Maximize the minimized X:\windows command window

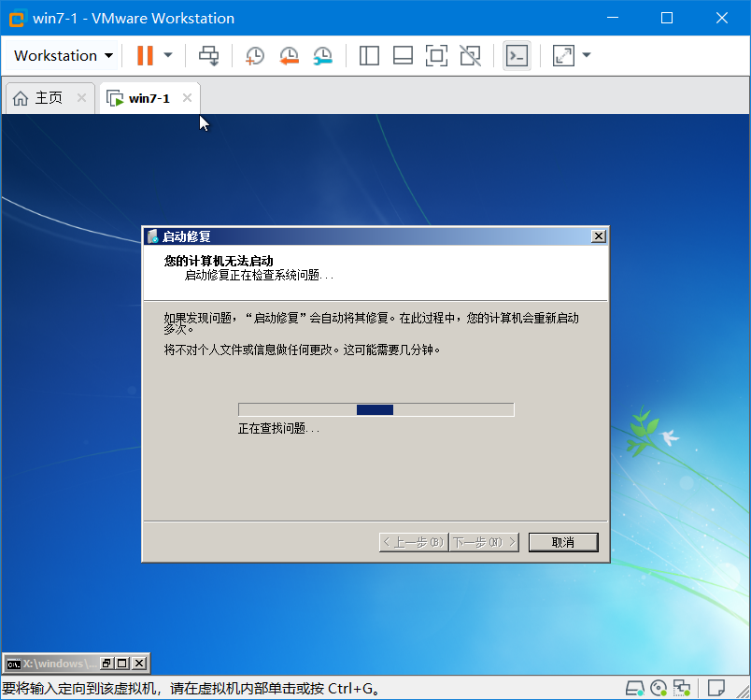(122, 664)
